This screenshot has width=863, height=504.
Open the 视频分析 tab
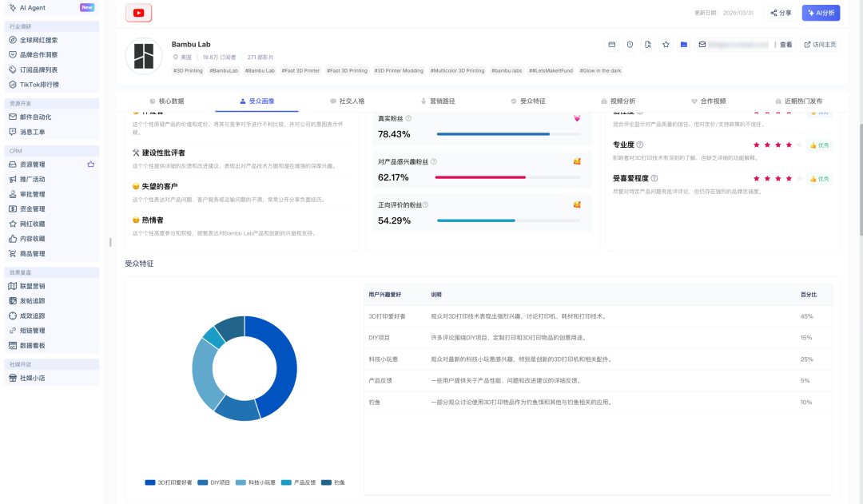click(x=618, y=101)
